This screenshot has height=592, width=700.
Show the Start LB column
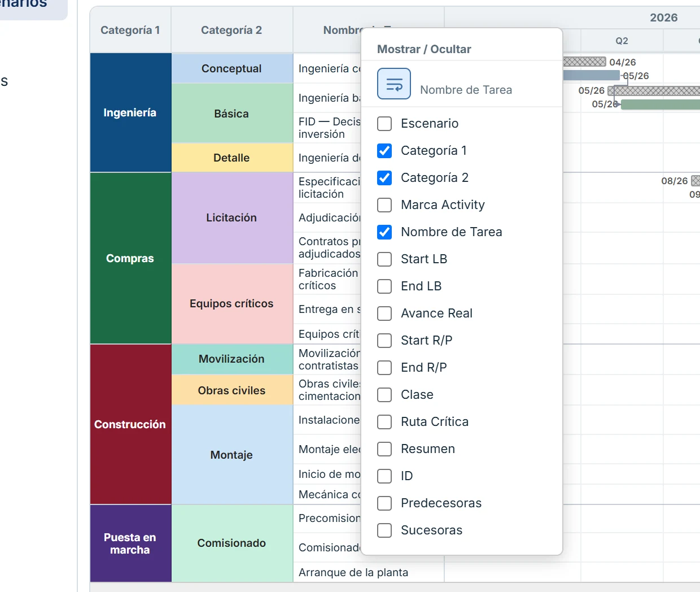(x=384, y=259)
